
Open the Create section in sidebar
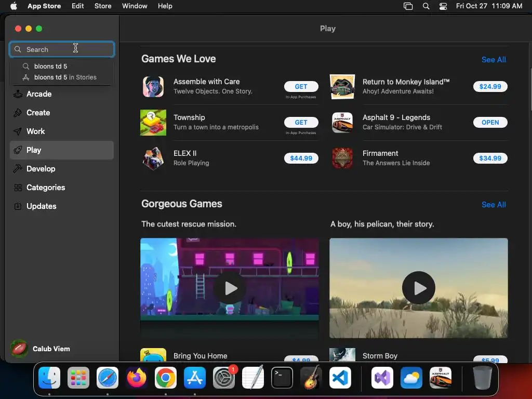tap(61, 113)
